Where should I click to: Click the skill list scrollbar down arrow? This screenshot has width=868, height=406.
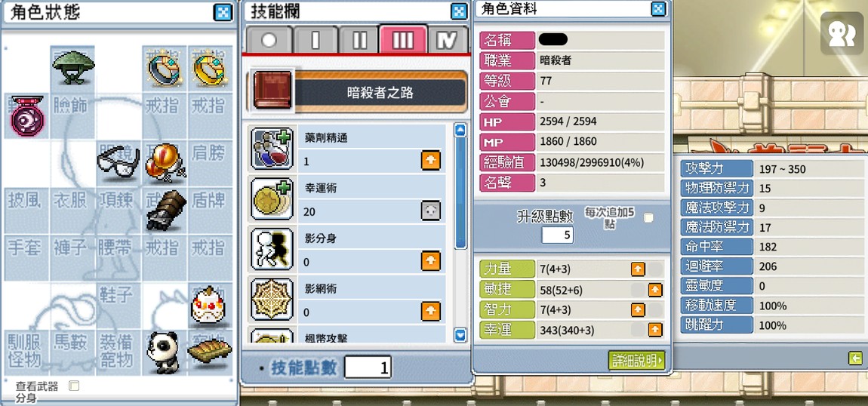click(x=460, y=334)
